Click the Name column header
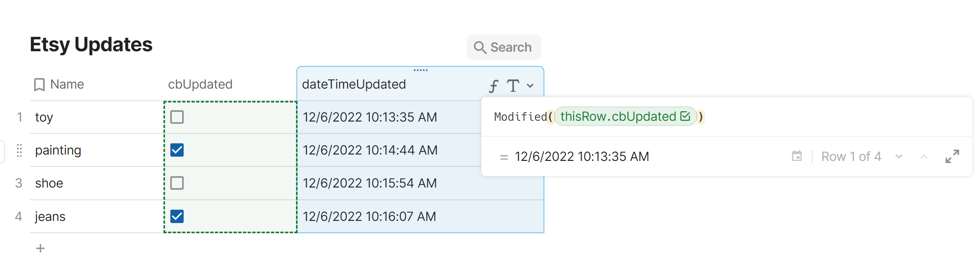980x267 pixels. point(67,84)
